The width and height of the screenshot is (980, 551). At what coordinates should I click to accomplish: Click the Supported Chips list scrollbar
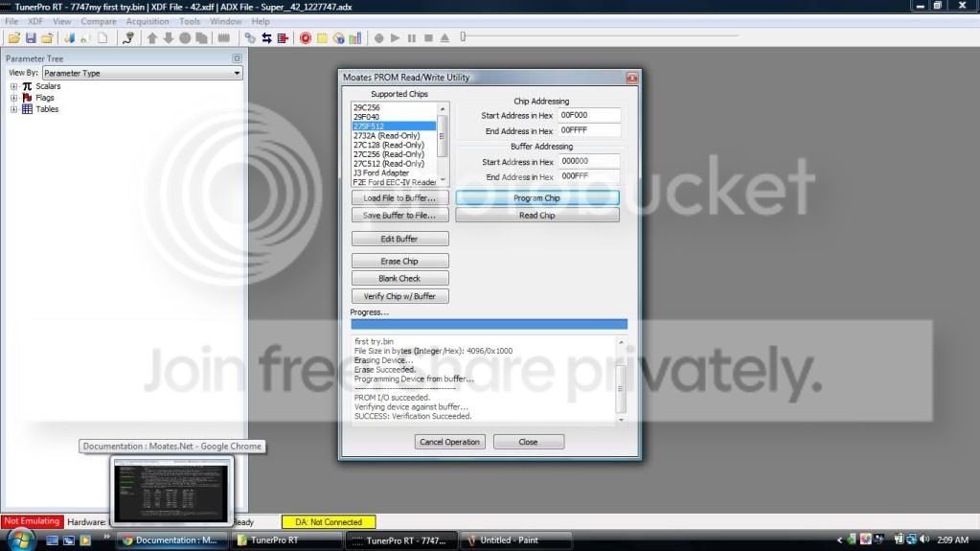click(444, 144)
